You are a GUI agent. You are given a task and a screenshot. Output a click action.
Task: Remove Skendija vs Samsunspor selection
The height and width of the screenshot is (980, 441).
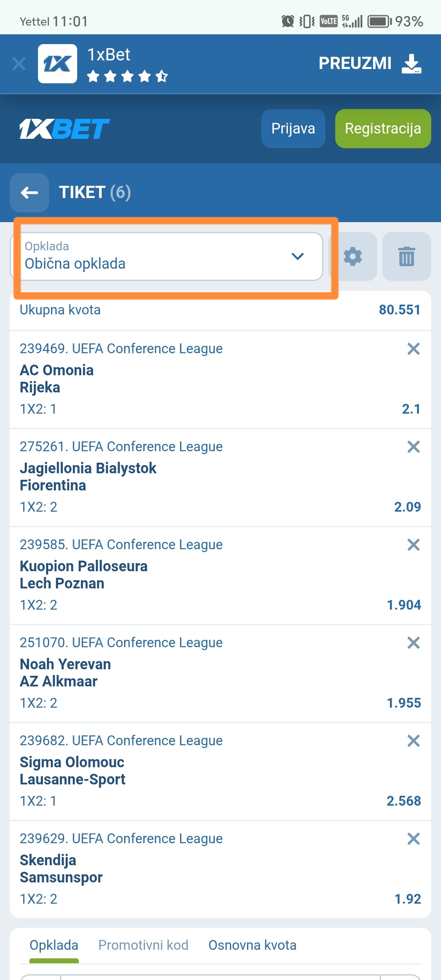coord(413,839)
